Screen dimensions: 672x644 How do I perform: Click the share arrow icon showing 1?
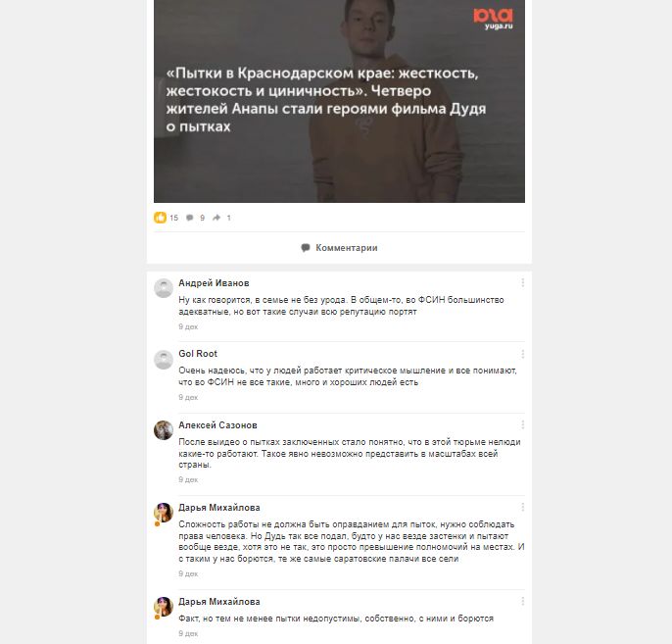point(216,218)
